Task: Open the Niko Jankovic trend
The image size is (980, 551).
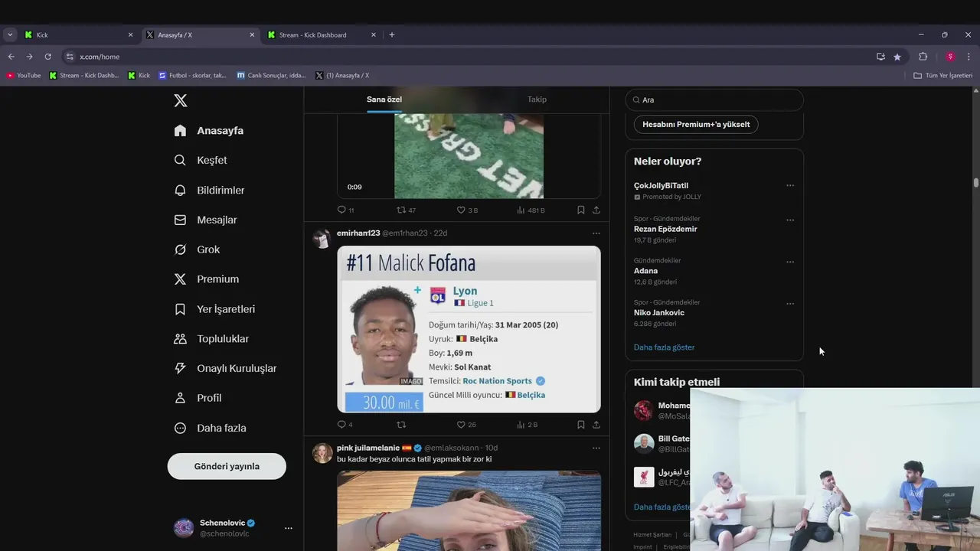Action: pyautogui.click(x=659, y=312)
